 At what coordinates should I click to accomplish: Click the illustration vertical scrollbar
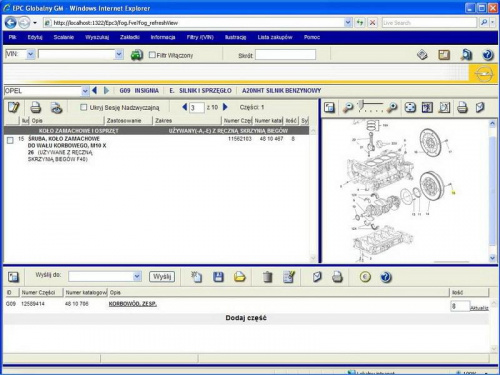click(492, 191)
